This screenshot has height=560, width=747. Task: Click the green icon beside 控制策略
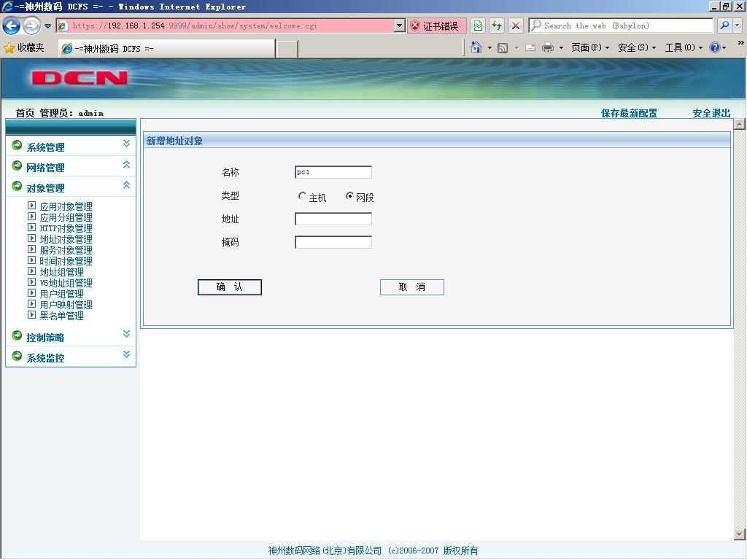tap(17, 335)
